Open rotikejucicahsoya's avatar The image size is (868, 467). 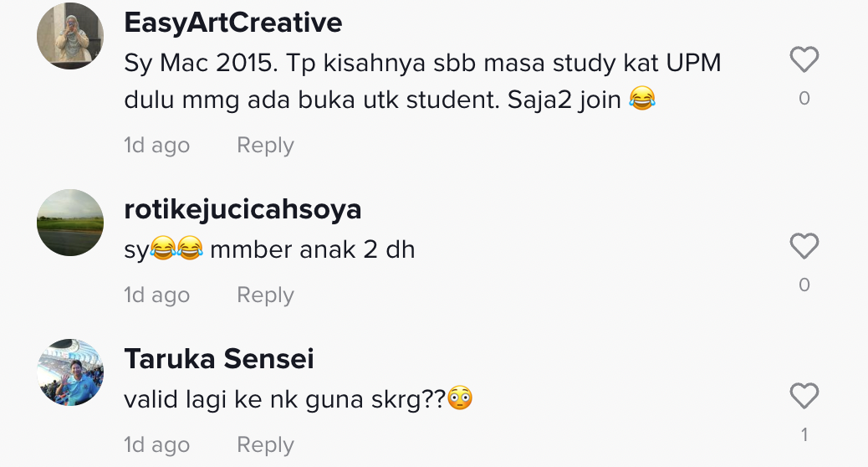(70, 223)
